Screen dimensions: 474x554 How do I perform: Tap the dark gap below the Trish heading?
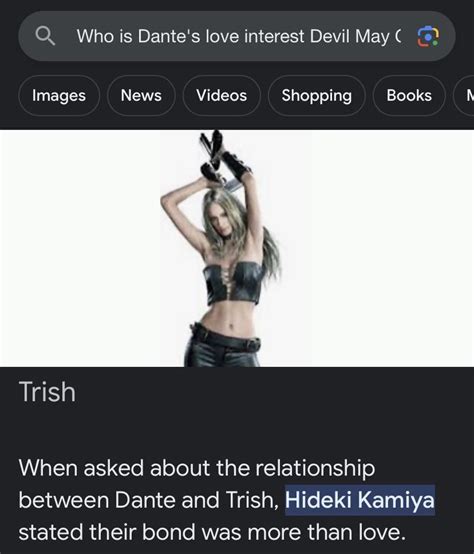coord(237,429)
